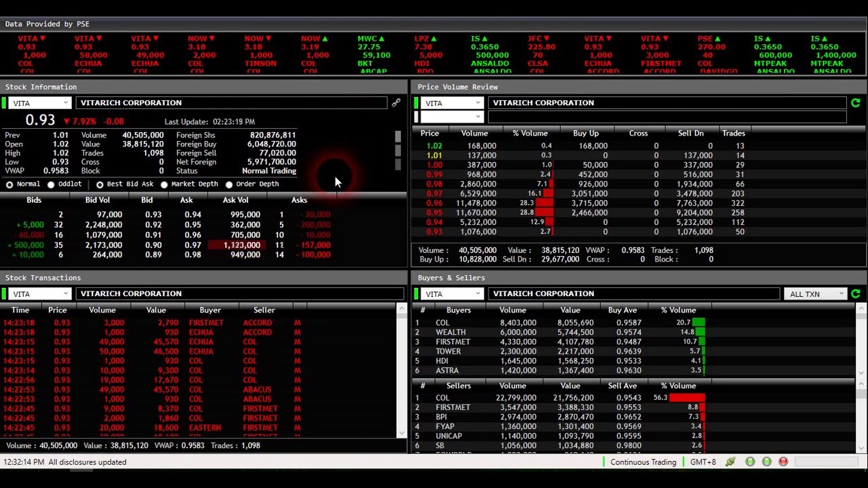The image size is (868, 488).
Task: Select TOWER in the Buyers list
Action: (448, 352)
